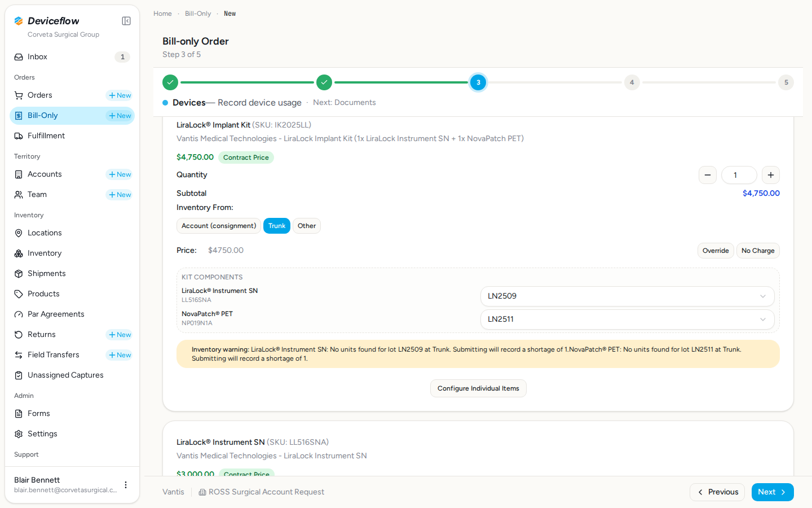
Task: Select Trunk as inventory source
Action: 277,226
